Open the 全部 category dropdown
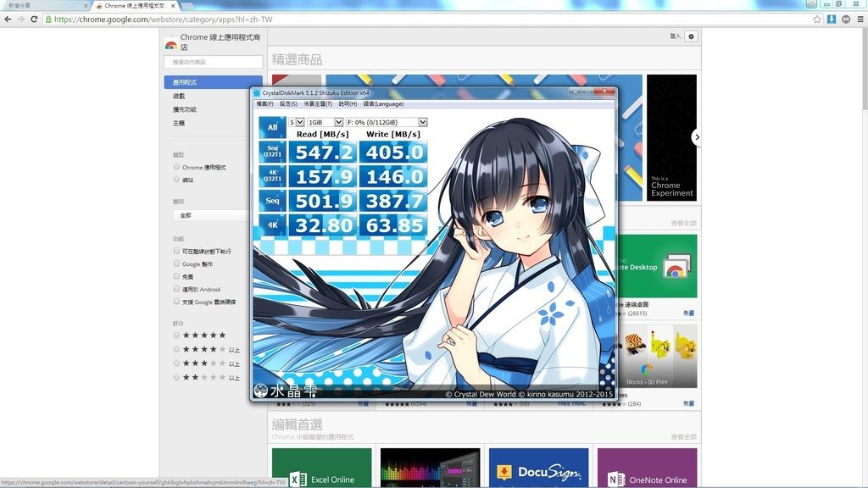The image size is (868, 488). pyautogui.click(x=211, y=215)
